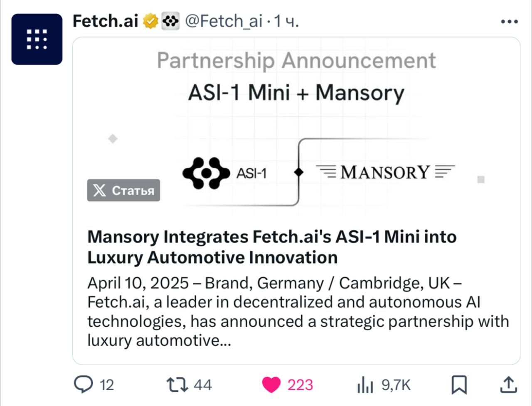Click the 1 ч. timestamp
The height and width of the screenshot is (406, 532).
pyautogui.click(x=286, y=21)
